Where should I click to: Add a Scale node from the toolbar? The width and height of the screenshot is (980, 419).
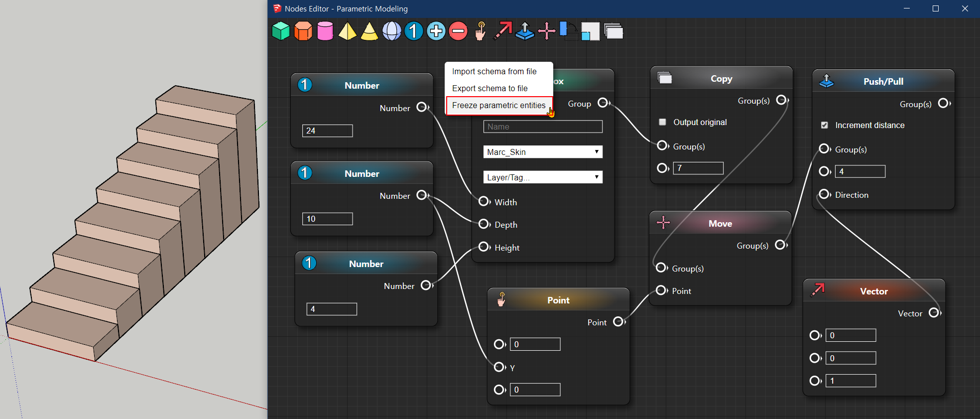coord(590,31)
